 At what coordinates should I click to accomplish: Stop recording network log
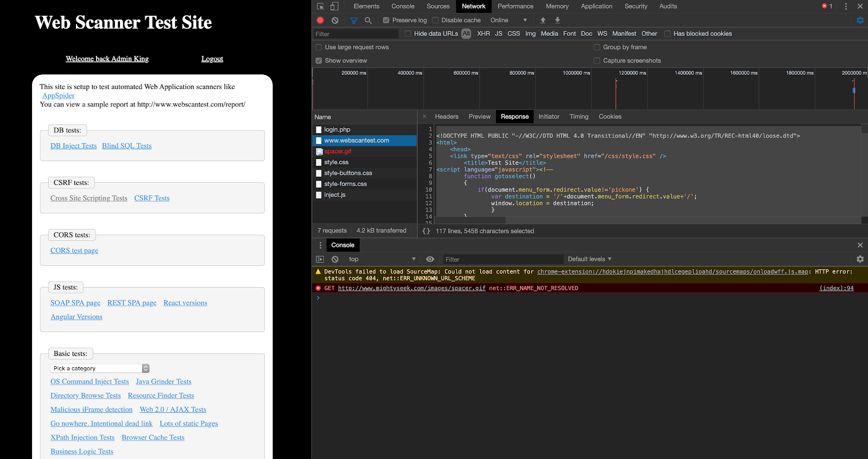click(x=320, y=20)
